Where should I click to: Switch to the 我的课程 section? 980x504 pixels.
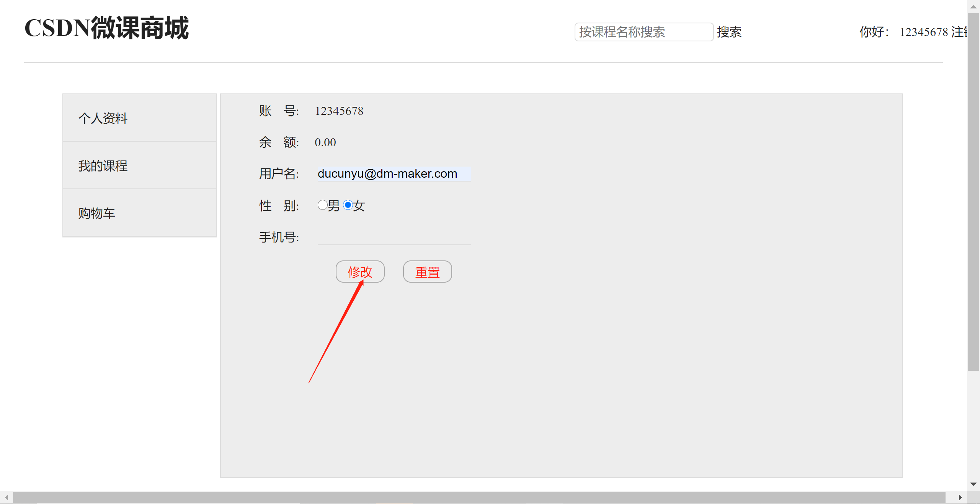click(103, 165)
